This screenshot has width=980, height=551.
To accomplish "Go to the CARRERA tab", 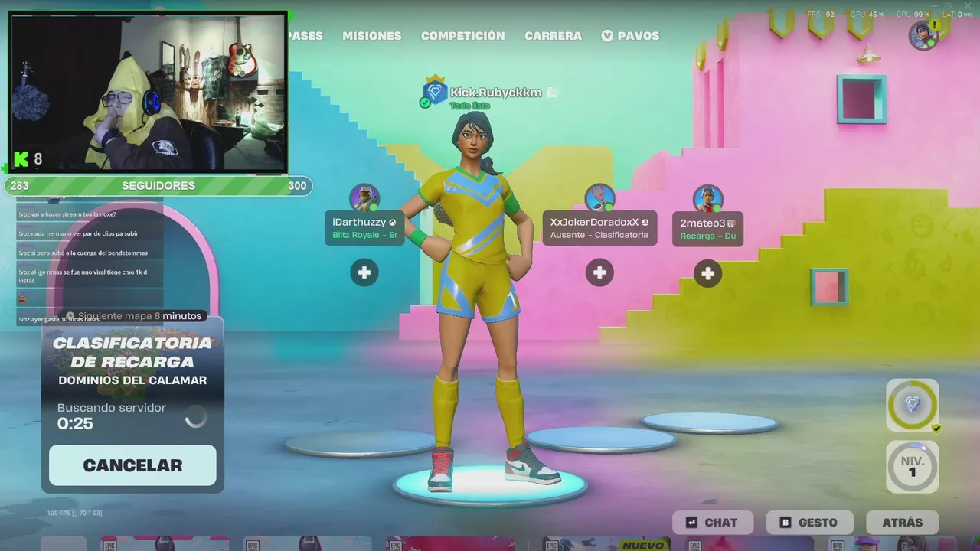I will 553,36.
